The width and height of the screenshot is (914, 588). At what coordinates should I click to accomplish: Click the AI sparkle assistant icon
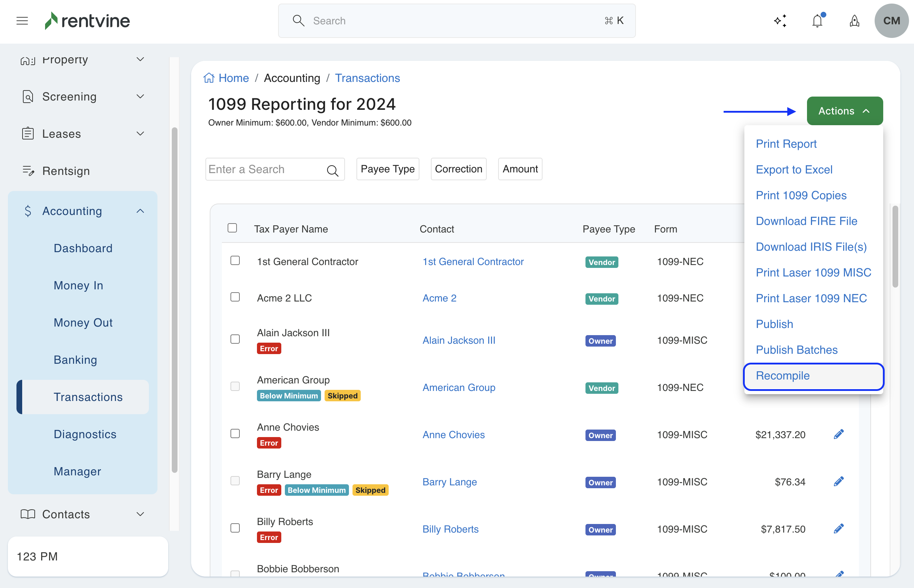[x=780, y=21]
